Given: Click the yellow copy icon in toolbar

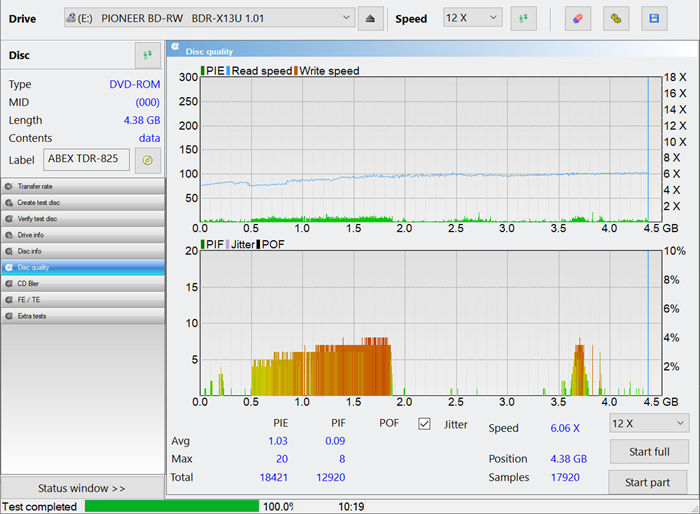Looking at the screenshot, I should pyautogui.click(x=616, y=18).
